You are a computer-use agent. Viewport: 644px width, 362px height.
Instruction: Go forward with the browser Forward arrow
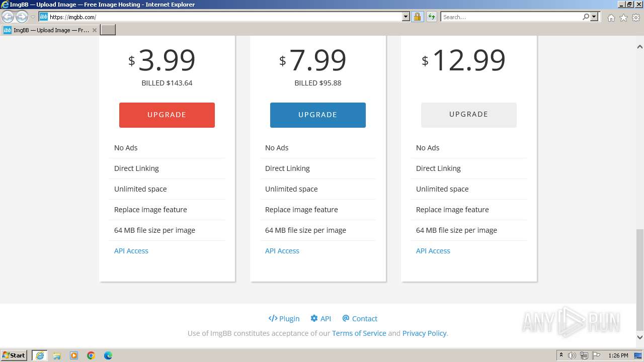22,17
